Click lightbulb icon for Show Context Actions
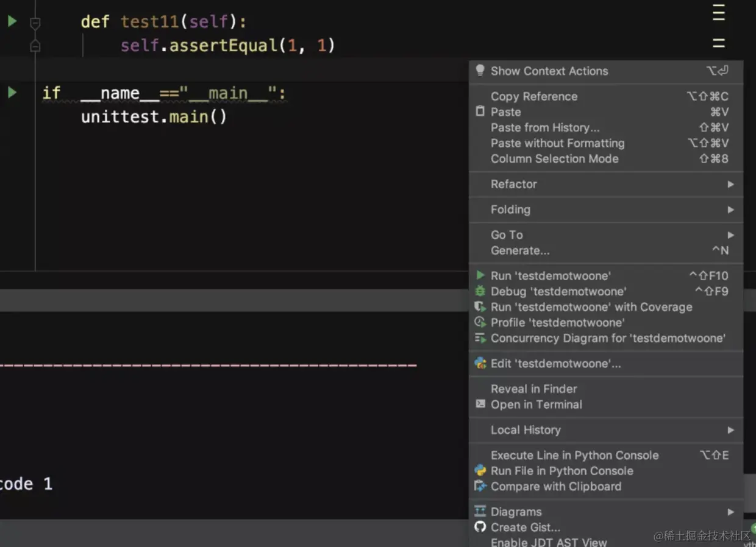756x547 pixels. pyautogui.click(x=480, y=70)
